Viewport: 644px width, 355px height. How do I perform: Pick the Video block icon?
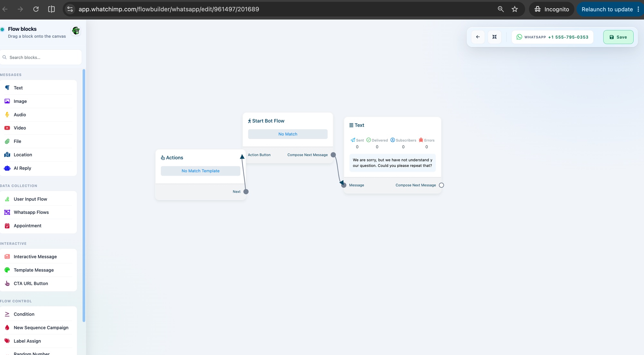click(7, 128)
